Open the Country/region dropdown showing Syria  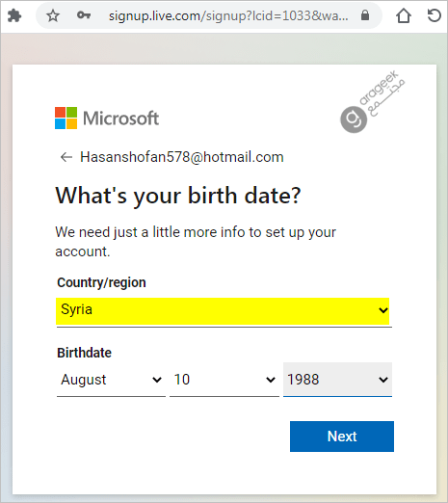tap(224, 310)
